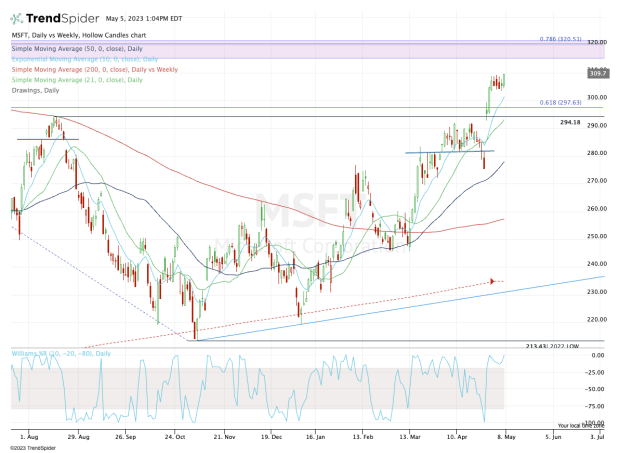Click the 250.00 price axis label
Screen dimensions: 620x453
[x=597, y=236]
